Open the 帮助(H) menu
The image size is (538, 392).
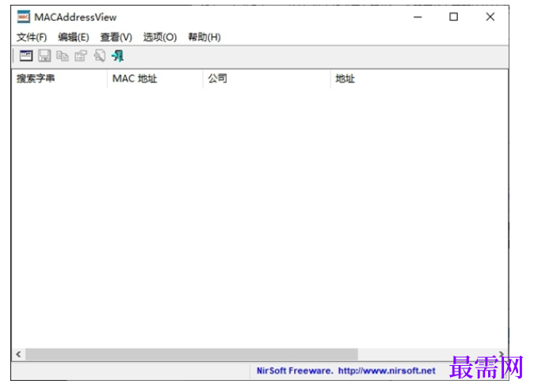[x=204, y=37]
